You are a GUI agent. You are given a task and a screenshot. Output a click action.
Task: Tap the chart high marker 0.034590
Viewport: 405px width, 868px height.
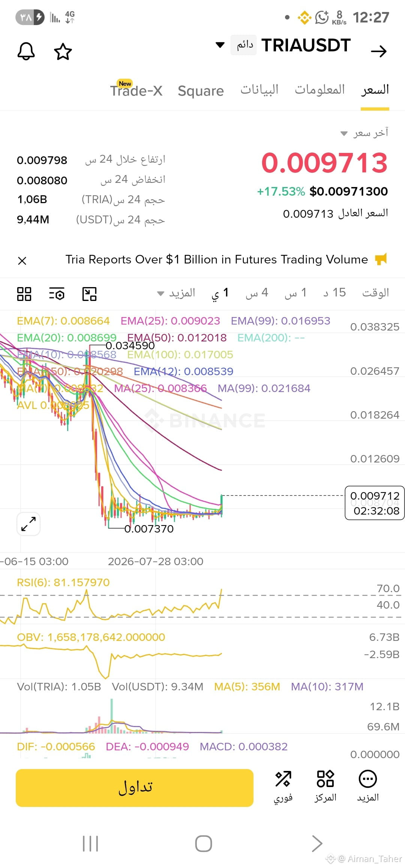130,345
